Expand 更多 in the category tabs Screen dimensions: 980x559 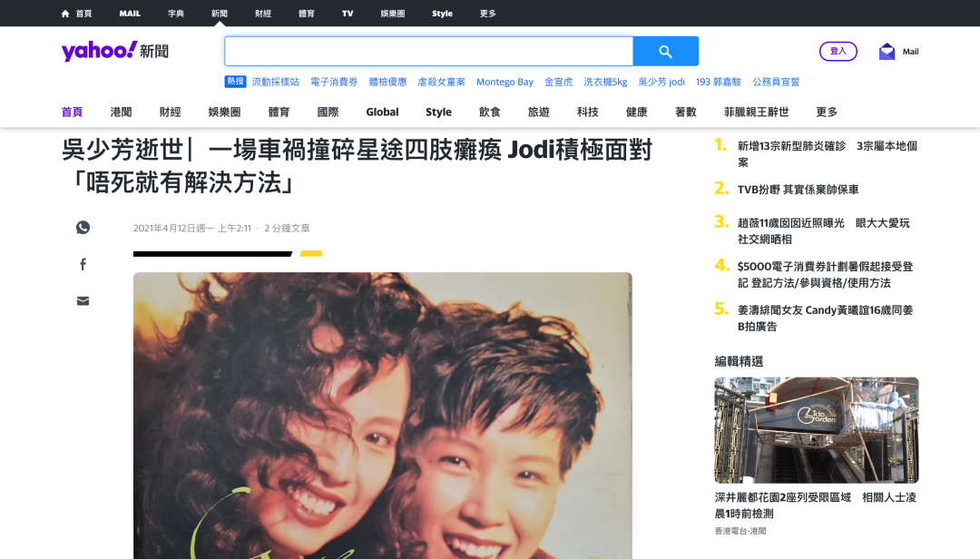tap(827, 112)
